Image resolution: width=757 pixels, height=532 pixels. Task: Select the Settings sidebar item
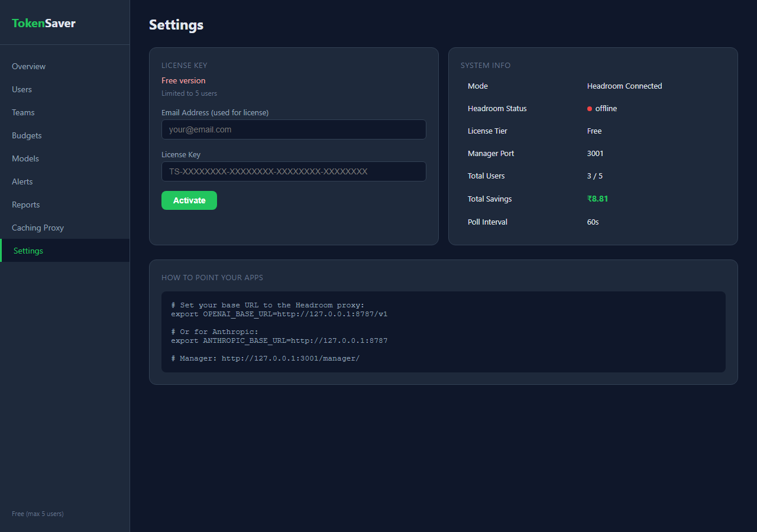(64, 251)
